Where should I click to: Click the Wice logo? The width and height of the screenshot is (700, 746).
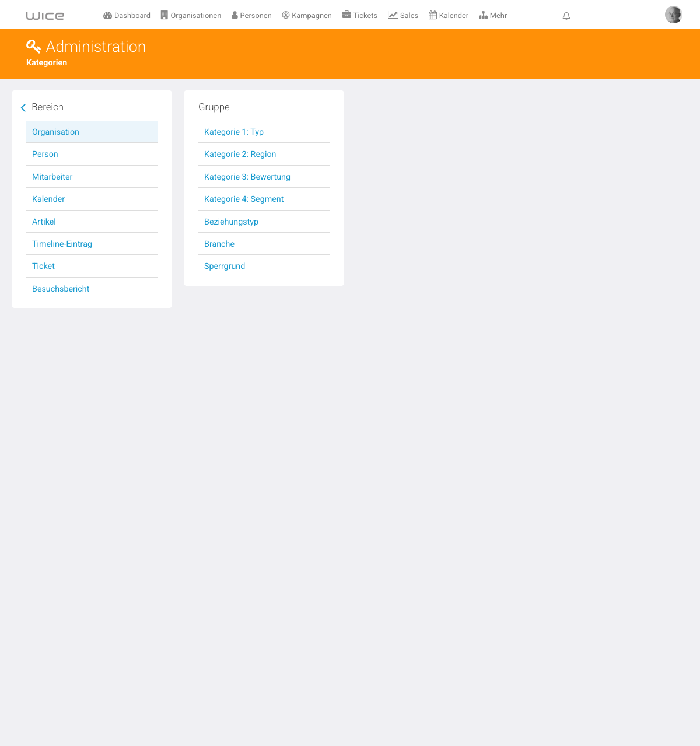click(45, 16)
